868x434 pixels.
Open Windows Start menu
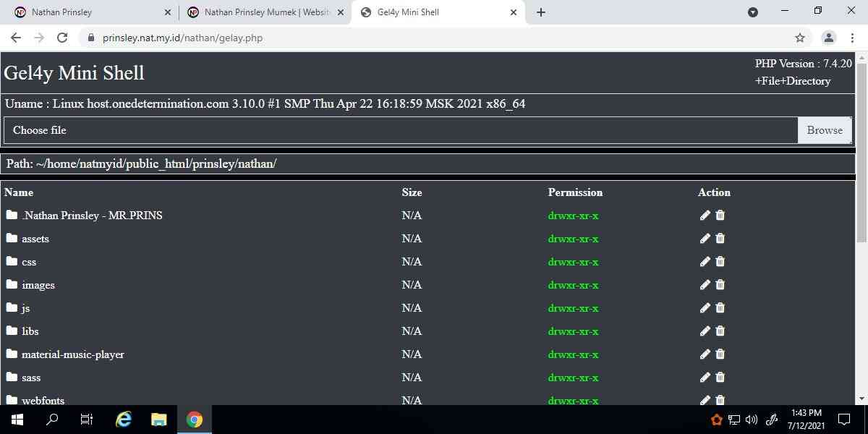coord(17,420)
